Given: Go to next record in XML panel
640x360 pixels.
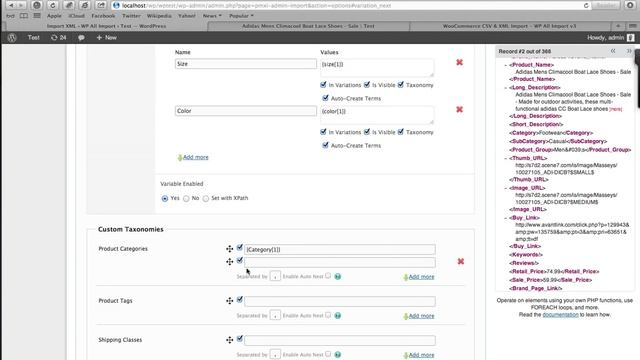Looking at the screenshot, I should coord(629,51).
